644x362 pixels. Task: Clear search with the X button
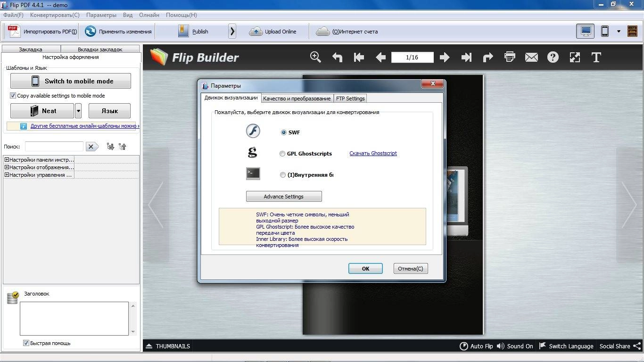92,147
